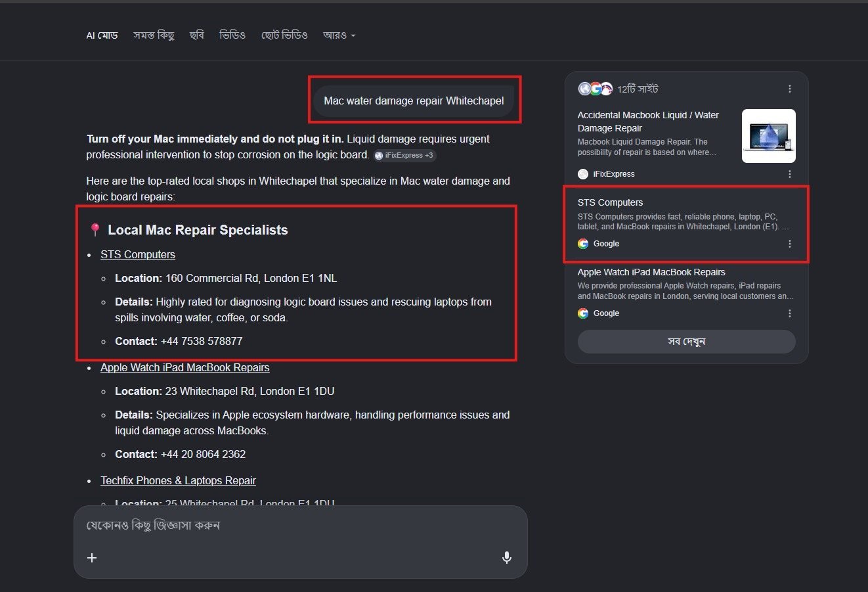868x592 pixels.
Task: Switch to the 'সমস্ত কিছু' tab
Action: (154, 35)
